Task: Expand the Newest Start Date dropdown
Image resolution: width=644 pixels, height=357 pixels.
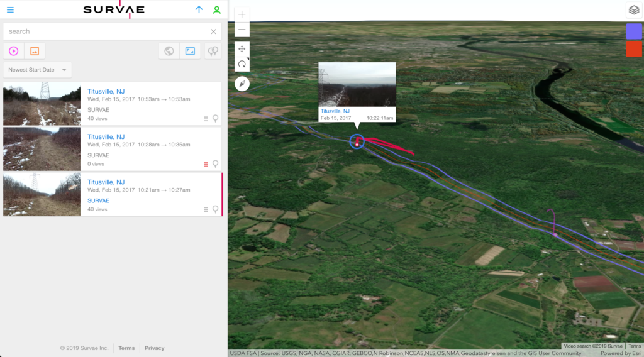Action: (x=37, y=70)
